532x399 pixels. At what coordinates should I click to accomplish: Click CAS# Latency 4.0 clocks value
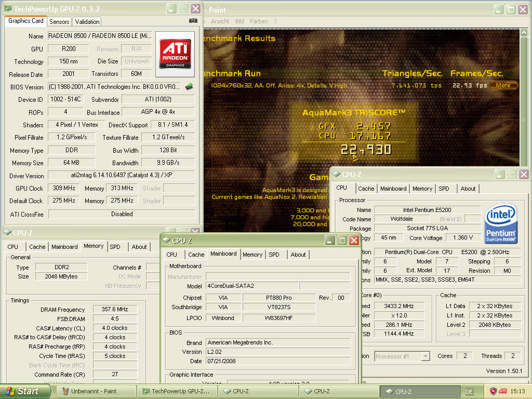(x=115, y=328)
